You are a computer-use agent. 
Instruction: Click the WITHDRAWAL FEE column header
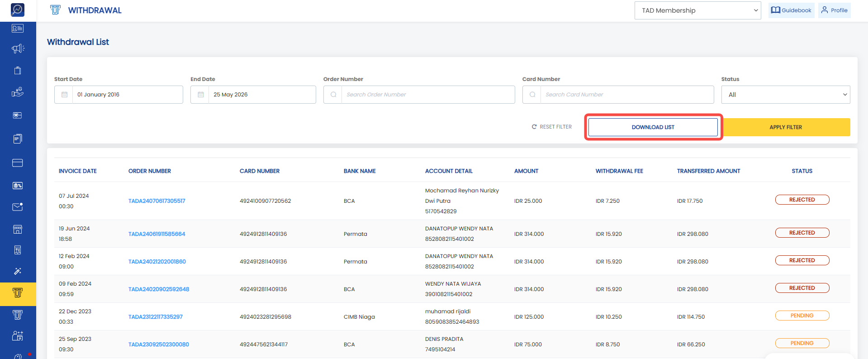[619, 171]
